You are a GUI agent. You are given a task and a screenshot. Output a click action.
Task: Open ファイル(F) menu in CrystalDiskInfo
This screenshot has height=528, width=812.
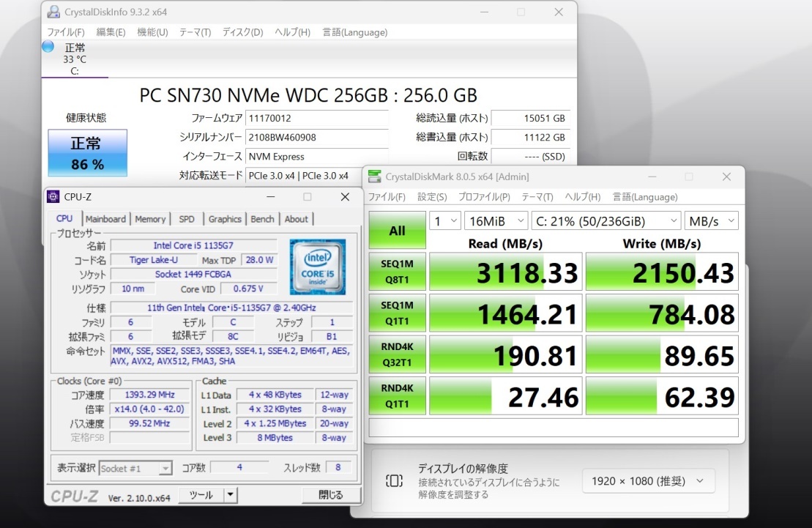point(66,32)
